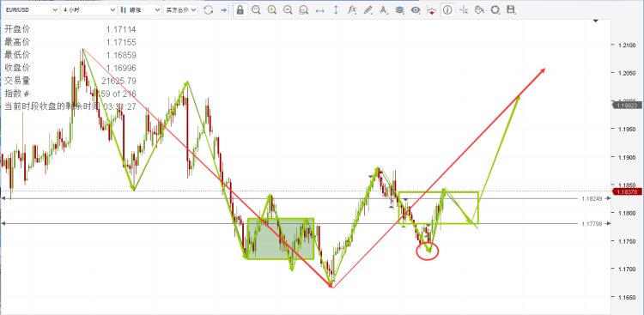The image size is (644, 315).
Task: Toggle the eye visibility icon
Action: (x=416, y=10)
